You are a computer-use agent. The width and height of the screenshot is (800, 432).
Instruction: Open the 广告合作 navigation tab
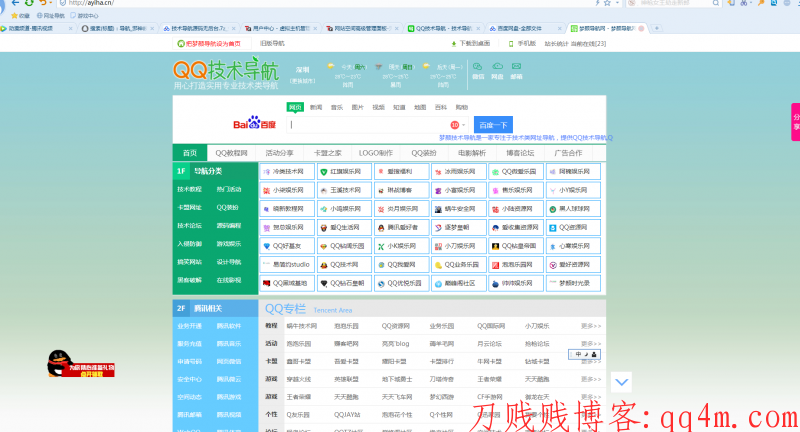click(568, 153)
